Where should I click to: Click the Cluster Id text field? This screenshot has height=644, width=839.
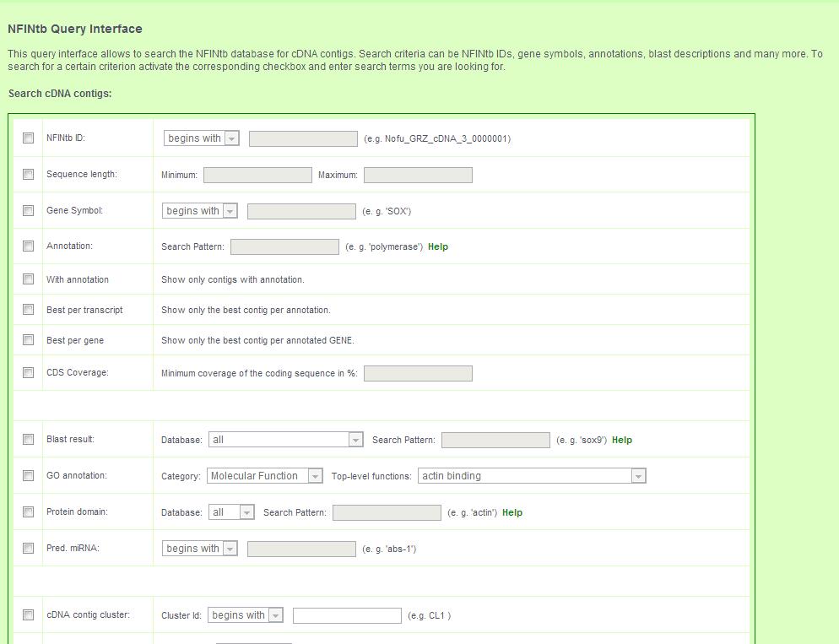347,615
